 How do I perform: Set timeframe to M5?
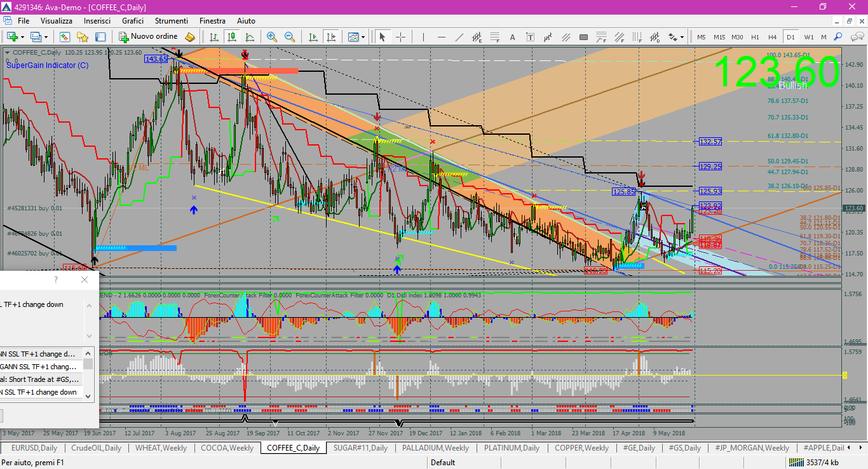coord(702,37)
